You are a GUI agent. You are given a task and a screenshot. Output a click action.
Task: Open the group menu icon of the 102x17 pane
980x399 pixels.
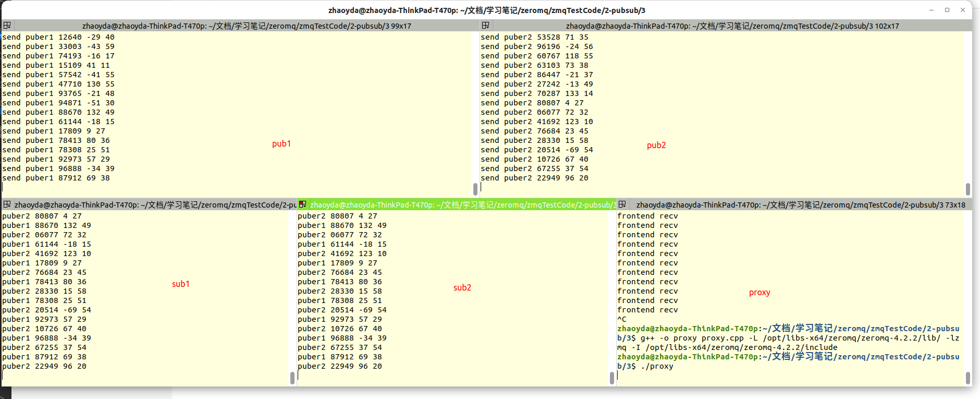(485, 26)
